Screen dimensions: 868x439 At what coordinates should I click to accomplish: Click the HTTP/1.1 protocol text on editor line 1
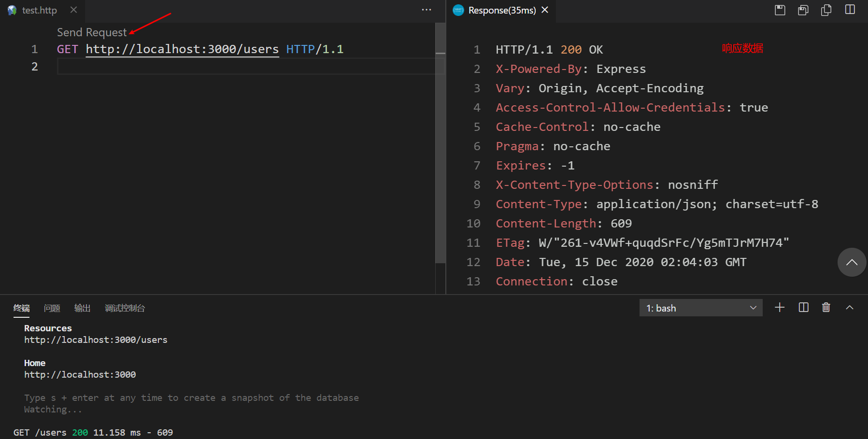[x=315, y=49]
